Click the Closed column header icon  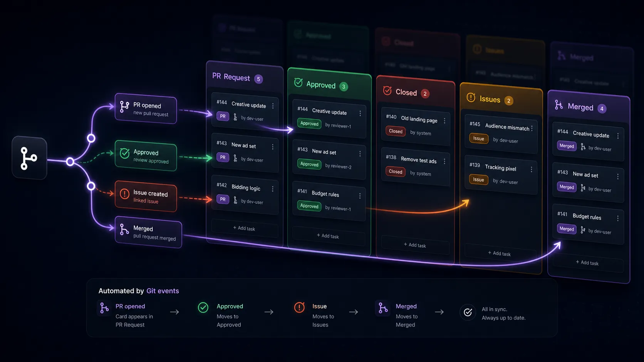pyautogui.click(x=387, y=90)
